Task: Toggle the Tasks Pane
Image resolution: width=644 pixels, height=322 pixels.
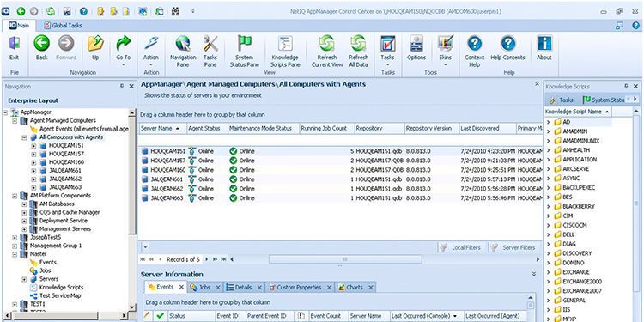Action: [x=210, y=52]
